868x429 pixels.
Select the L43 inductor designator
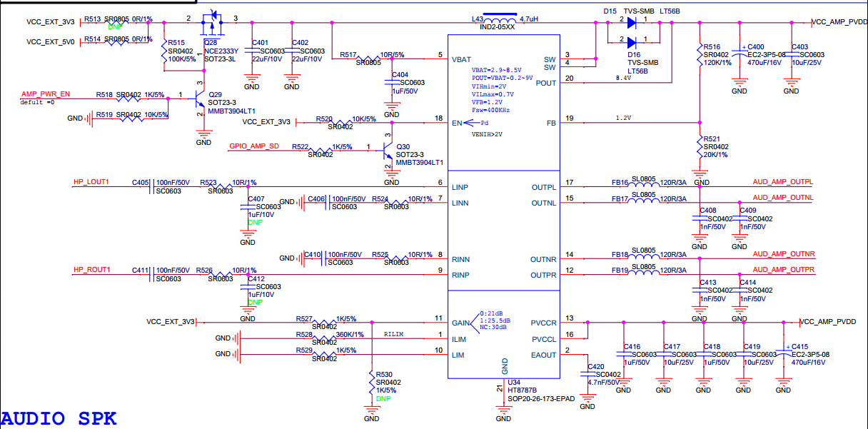478,19
